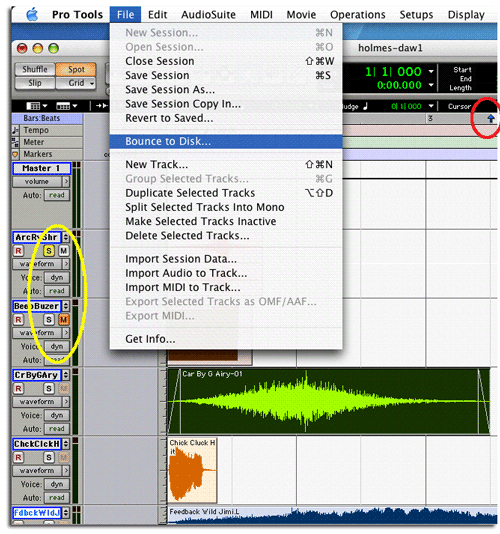Open sub counter format dropdown arrow
The image size is (500, 534).
[x=431, y=85]
